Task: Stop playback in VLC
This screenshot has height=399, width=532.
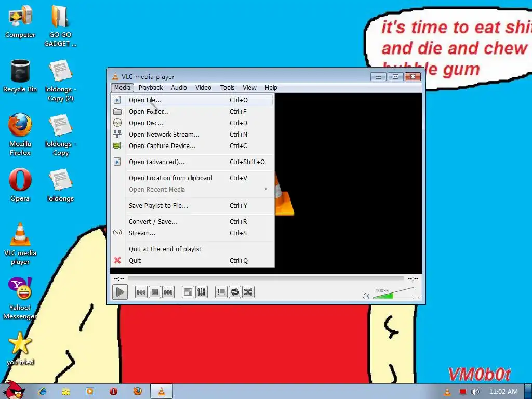Action: (155, 292)
